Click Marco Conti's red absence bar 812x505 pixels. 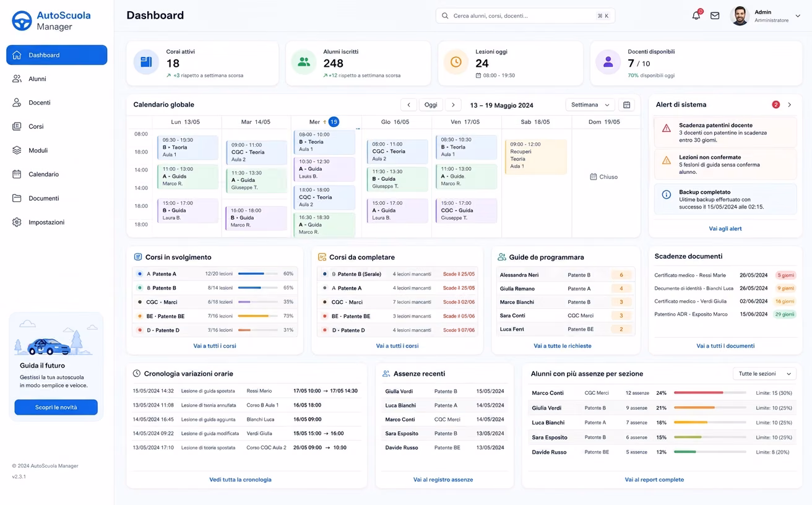(699, 393)
